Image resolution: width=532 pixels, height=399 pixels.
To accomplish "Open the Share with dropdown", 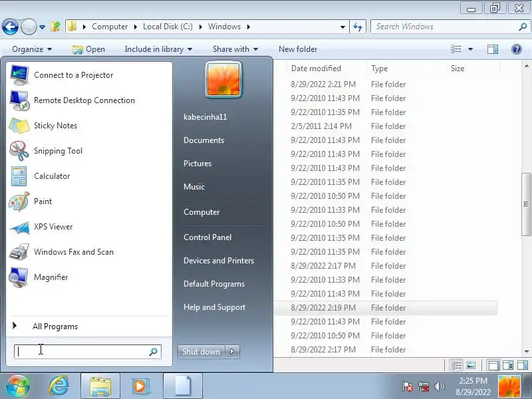I will pyautogui.click(x=235, y=49).
